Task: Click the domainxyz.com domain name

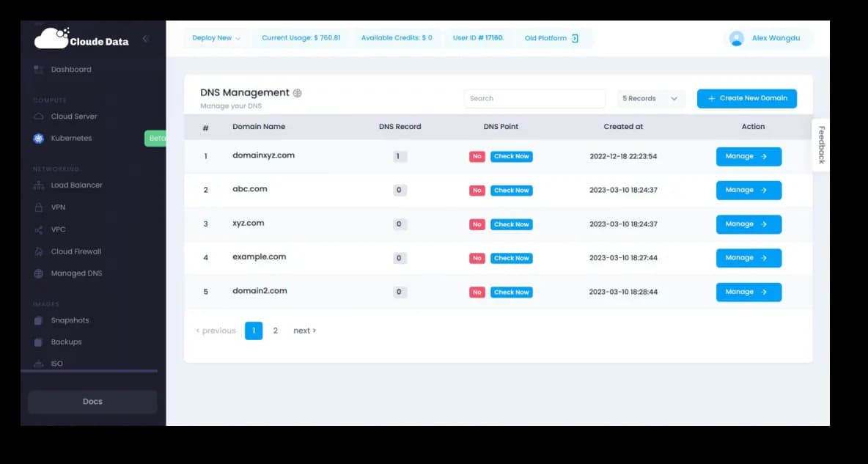Action: point(263,155)
